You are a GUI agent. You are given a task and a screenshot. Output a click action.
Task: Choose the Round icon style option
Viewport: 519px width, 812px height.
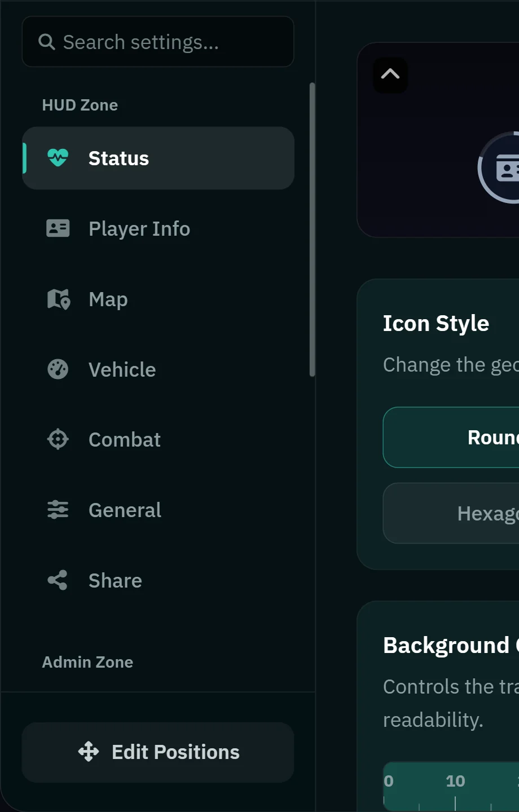[x=451, y=438]
